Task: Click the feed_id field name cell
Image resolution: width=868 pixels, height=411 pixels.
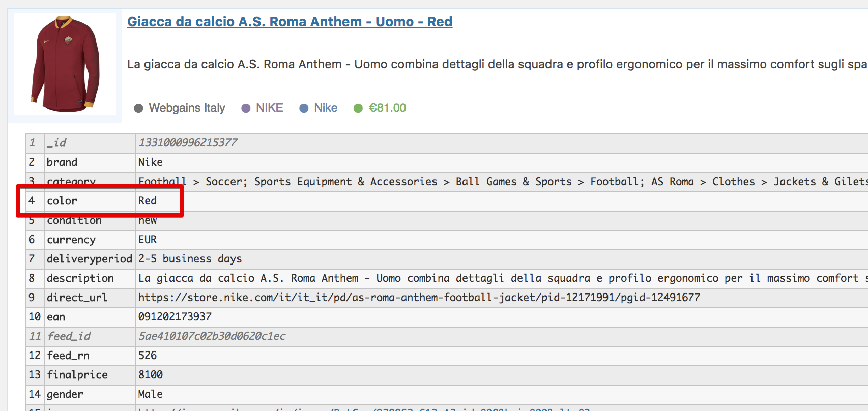Action: 90,336
